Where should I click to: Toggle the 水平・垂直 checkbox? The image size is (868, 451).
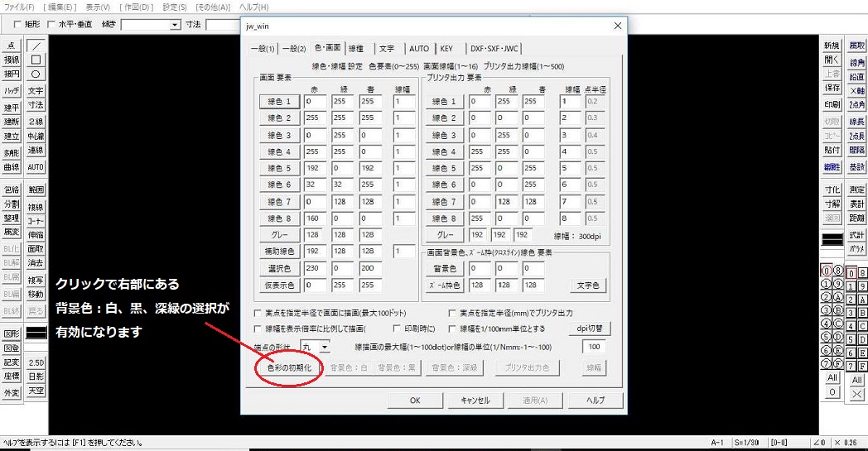51,25
